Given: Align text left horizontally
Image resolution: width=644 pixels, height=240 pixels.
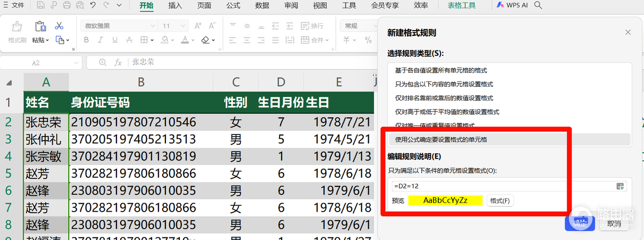Looking at the screenshot, I should click(232, 40).
